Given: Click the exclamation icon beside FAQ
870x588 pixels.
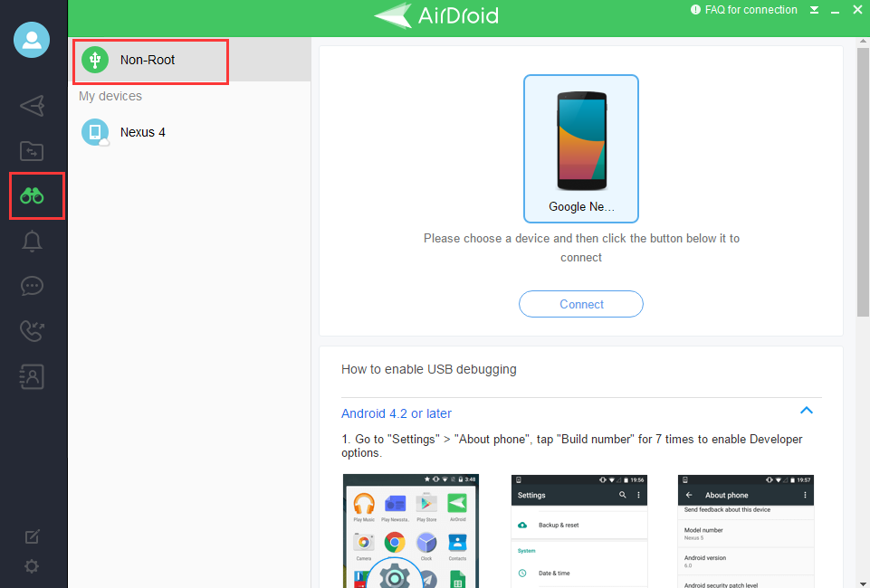Looking at the screenshot, I should click(695, 9).
